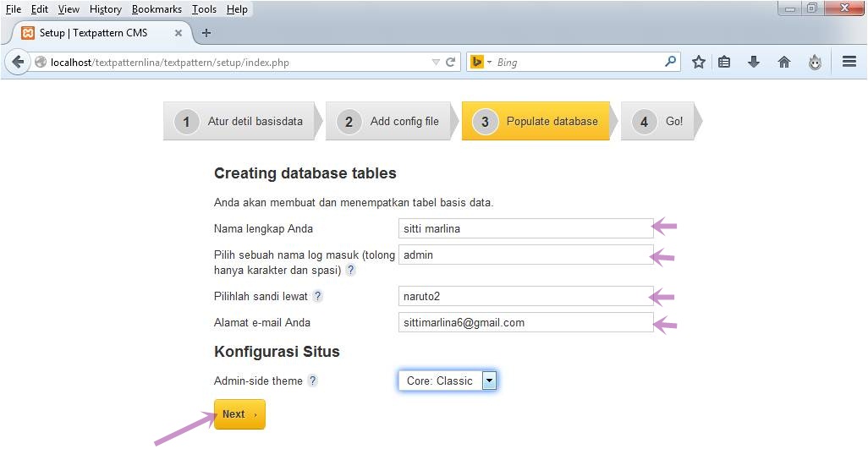Image resolution: width=868 pixels, height=471 pixels.
Task: Click help icon next to Pilihlah sandi lewat
Action: point(317,296)
